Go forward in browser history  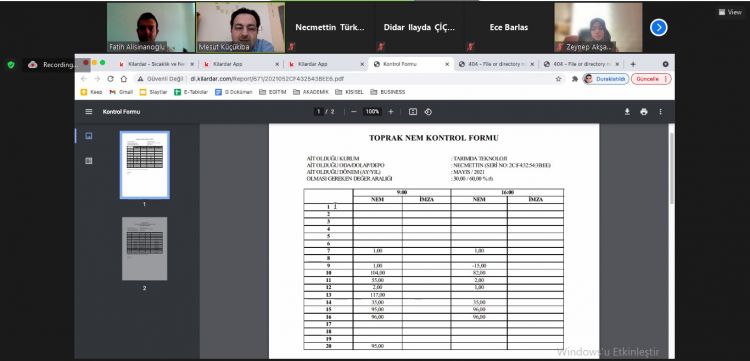point(97,79)
